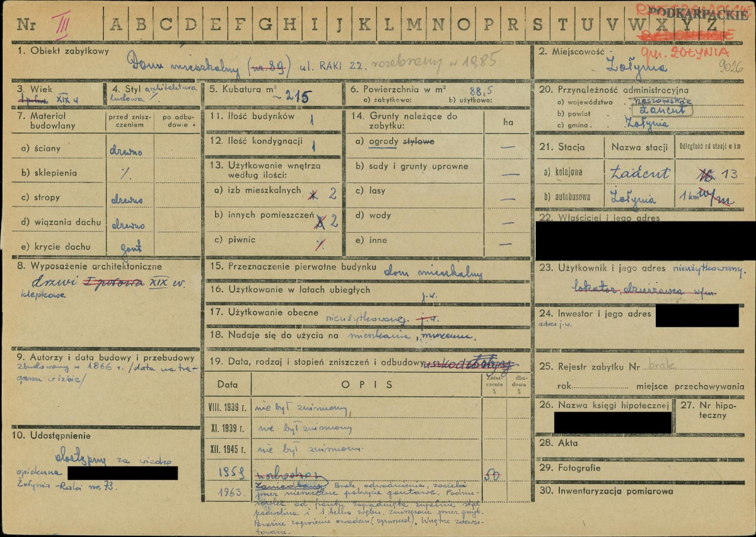Image resolution: width=756 pixels, height=537 pixels.
Task: Click the letter Z index cell
Action: coord(712,24)
